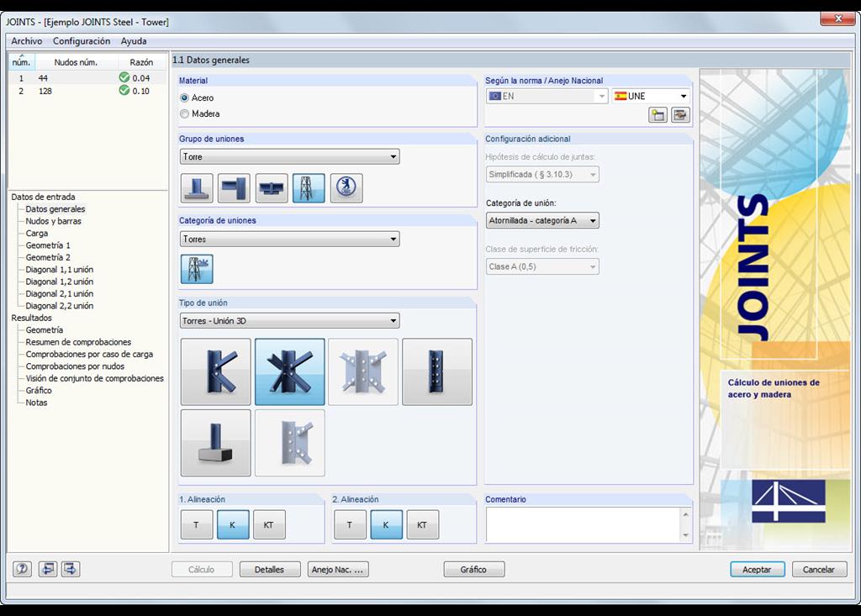The height and width of the screenshot is (616, 861).
Task: Open the EN norm dropdown
Action: 547,96
